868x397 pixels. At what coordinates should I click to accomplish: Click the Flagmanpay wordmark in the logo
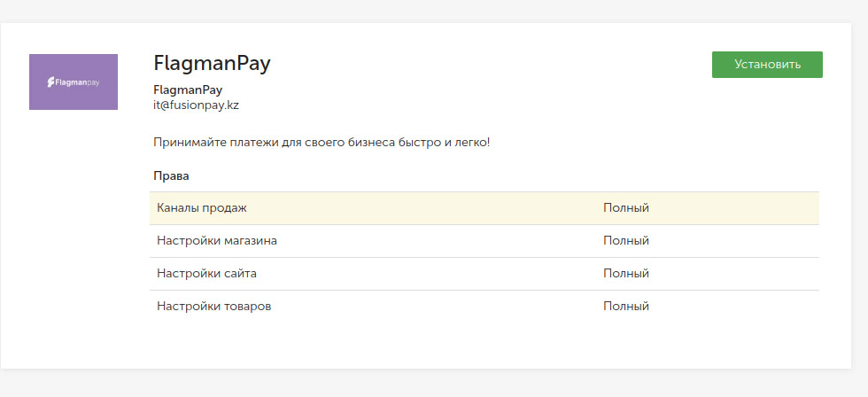coord(77,82)
